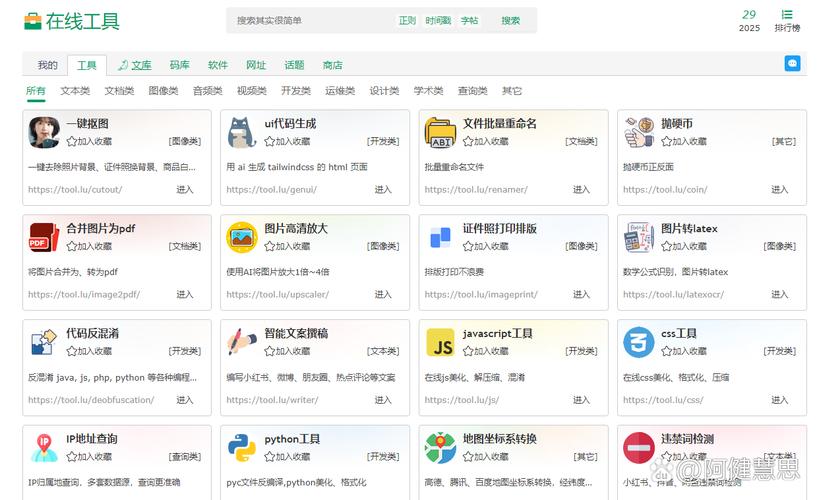Image resolution: width=817 pixels, height=500 pixels.
Task: Click the 在线工具 site logo
Action: point(71,21)
